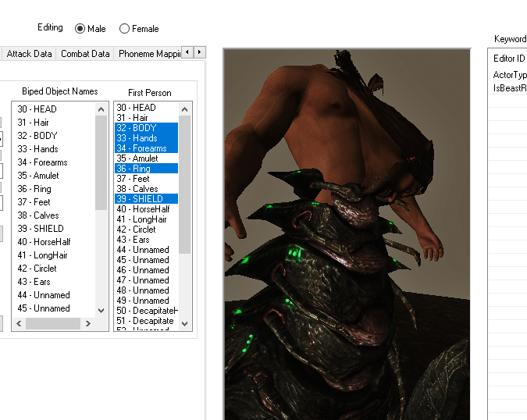Image resolution: width=527 pixels, height=420 pixels.
Task: Deselect '33 - Hands' in First Person list
Action: point(147,137)
